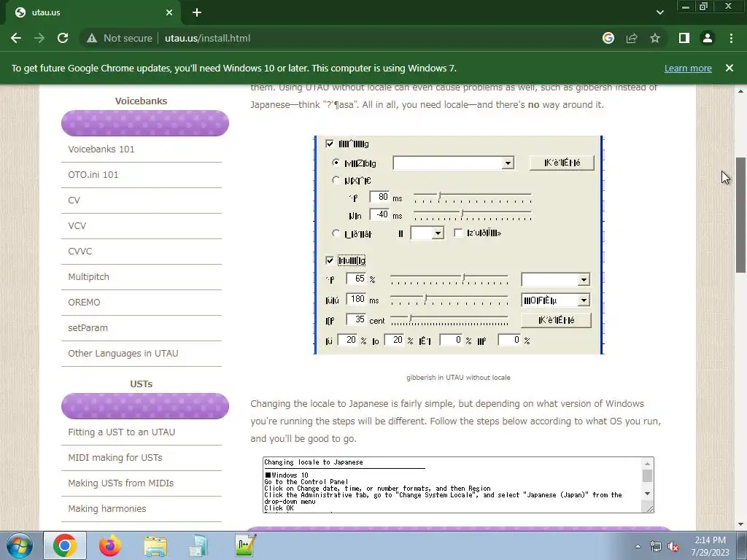This screenshot has width=747, height=560.
Task: Open the Notepad++ taskbar icon
Action: coord(246,545)
